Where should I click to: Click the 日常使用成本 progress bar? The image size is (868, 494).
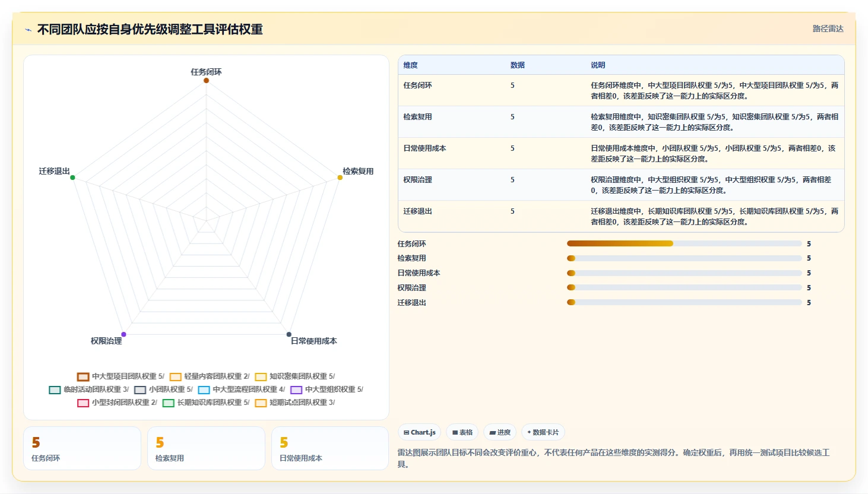(685, 273)
